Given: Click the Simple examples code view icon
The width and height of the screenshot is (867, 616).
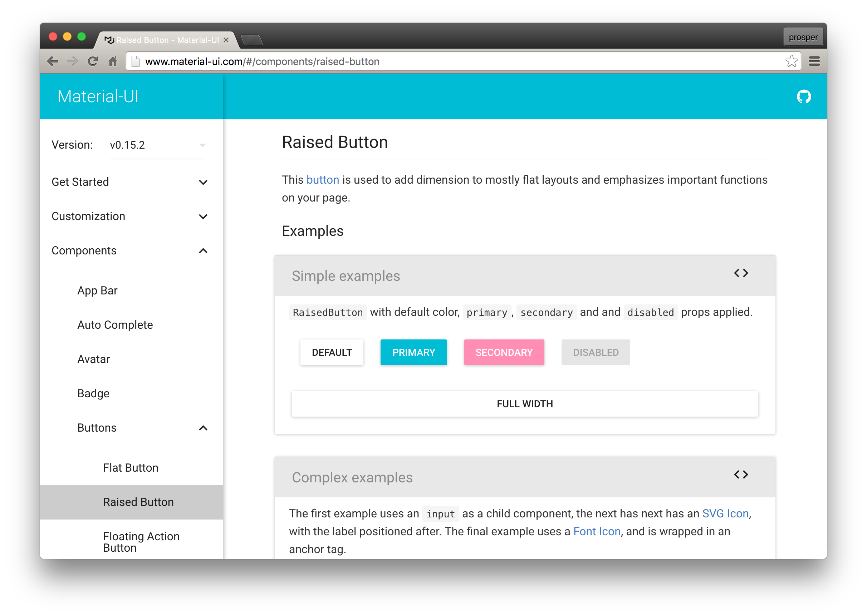Looking at the screenshot, I should [740, 273].
